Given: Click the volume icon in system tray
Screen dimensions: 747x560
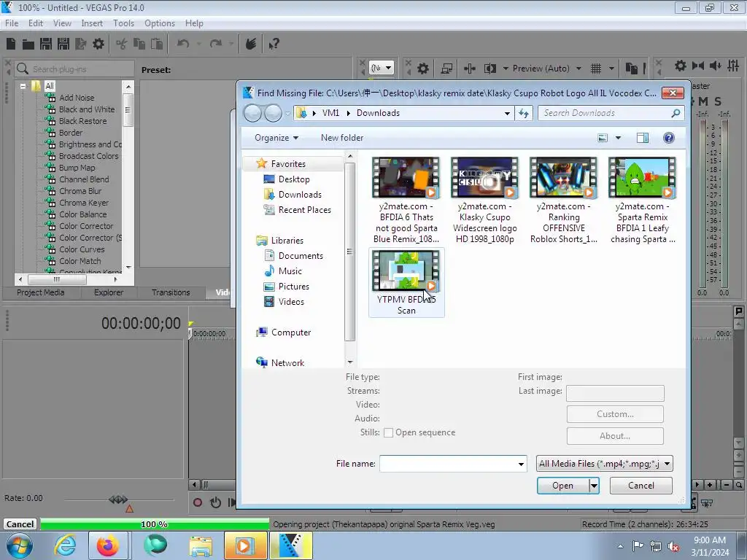Looking at the screenshot, I should tap(673, 547).
